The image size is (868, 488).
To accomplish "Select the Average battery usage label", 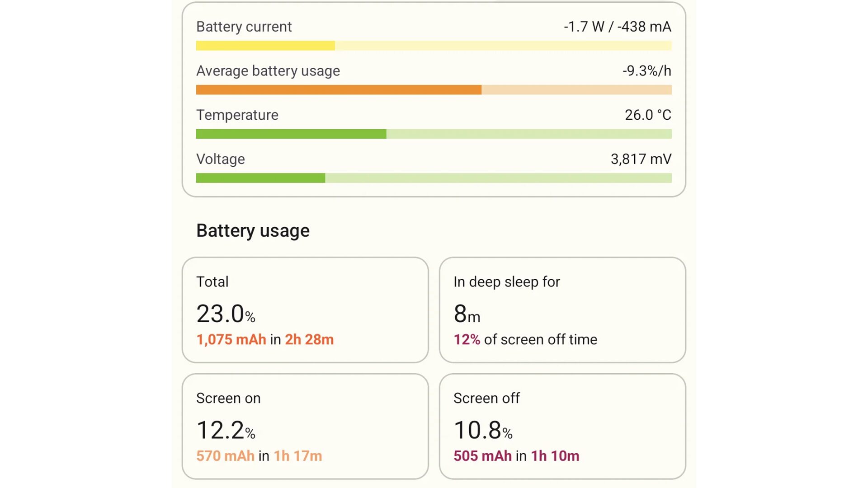I will (268, 71).
